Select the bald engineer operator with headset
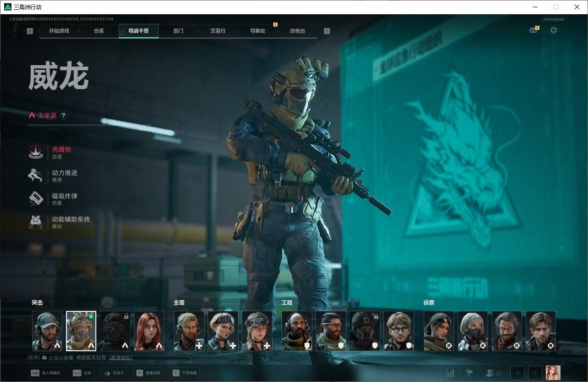The width and height of the screenshot is (588, 382). point(297,331)
